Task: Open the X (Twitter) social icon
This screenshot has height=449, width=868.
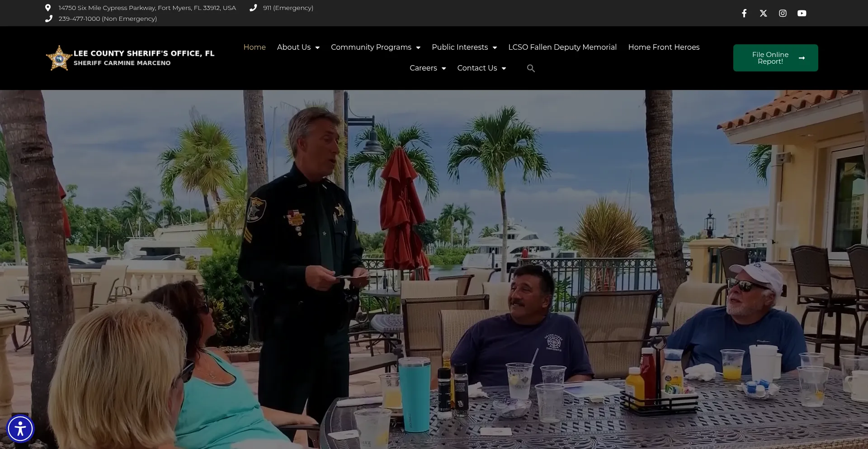Action: click(x=763, y=13)
